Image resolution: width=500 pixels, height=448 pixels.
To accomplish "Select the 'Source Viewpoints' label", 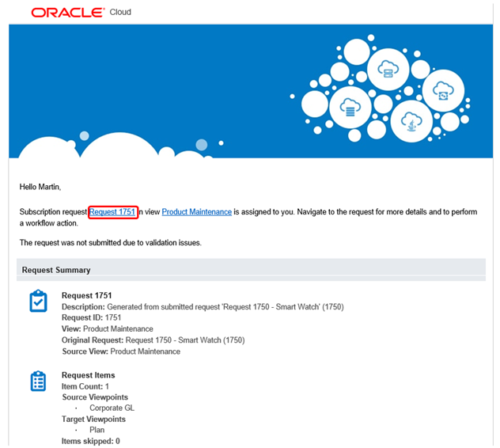I will (95, 397).
